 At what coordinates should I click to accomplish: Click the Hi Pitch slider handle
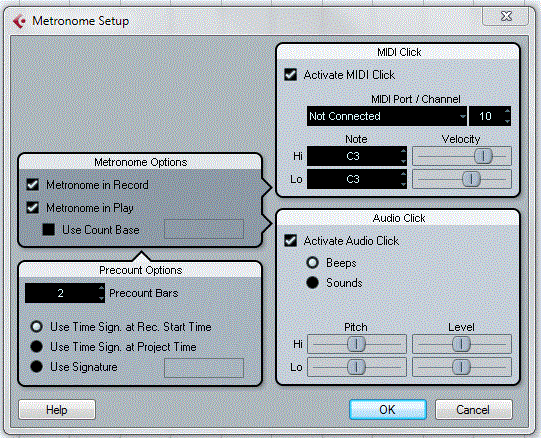tap(356, 344)
